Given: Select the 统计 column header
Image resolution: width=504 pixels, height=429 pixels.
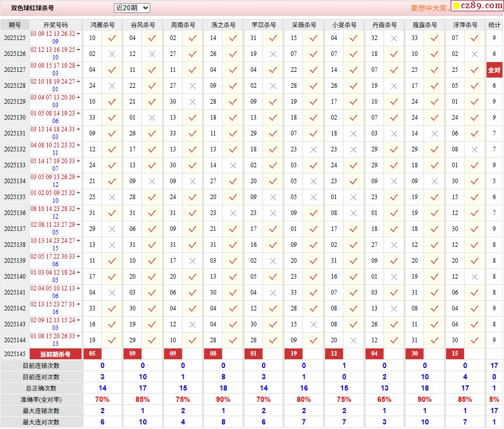Looking at the screenshot, I should [x=494, y=25].
